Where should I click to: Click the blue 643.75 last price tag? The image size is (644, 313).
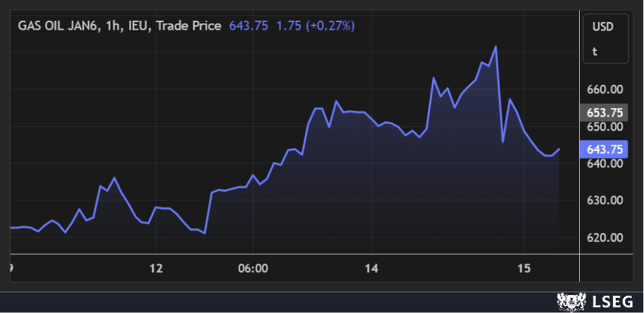click(x=605, y=149)
